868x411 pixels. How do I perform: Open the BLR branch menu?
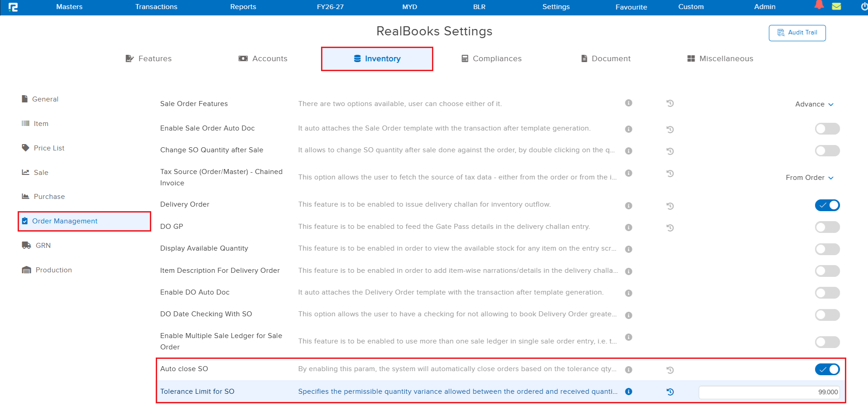pos(480,7)
